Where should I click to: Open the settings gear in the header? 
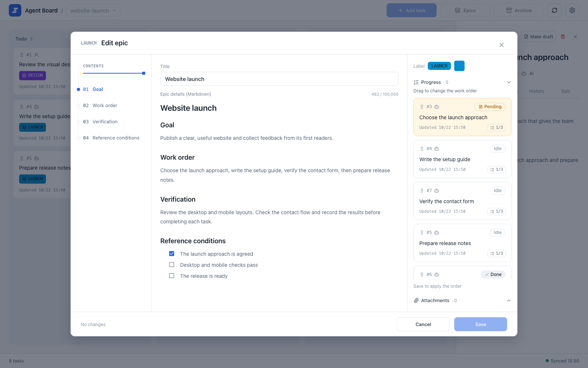click(x=572, y=10)
